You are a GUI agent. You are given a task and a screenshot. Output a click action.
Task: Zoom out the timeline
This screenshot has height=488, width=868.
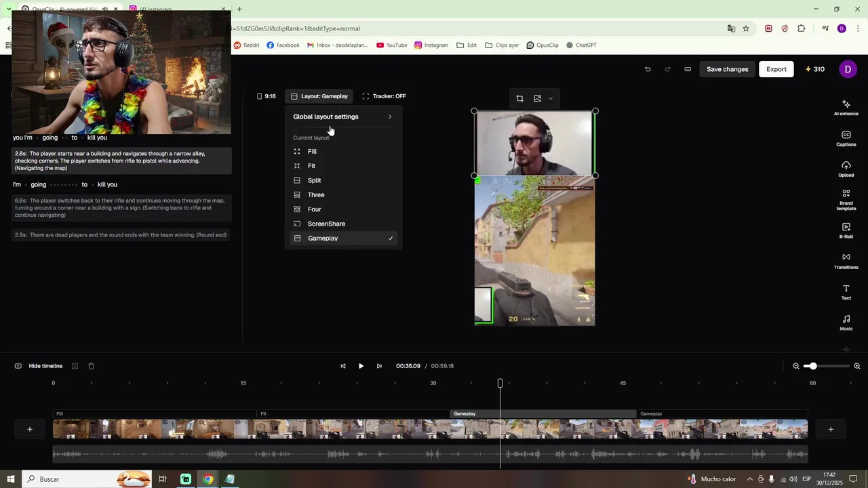point(796,366)
